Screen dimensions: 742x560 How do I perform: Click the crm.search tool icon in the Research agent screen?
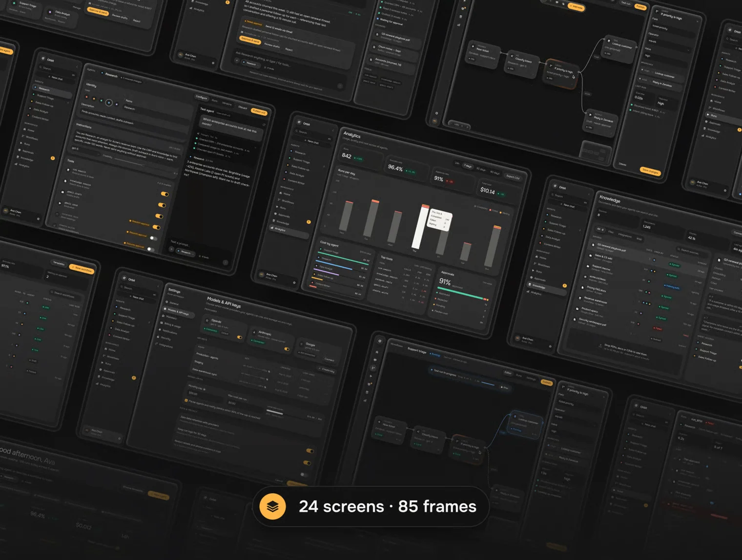coord(68,170)
